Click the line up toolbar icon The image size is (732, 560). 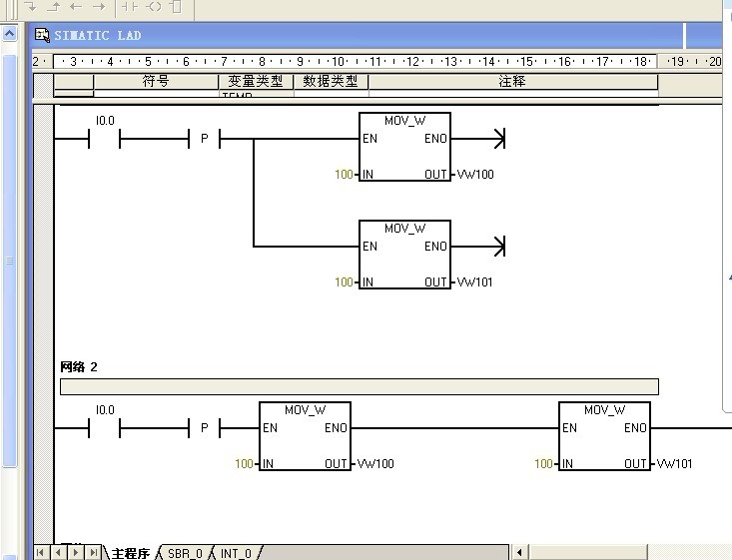pos(54,7)
